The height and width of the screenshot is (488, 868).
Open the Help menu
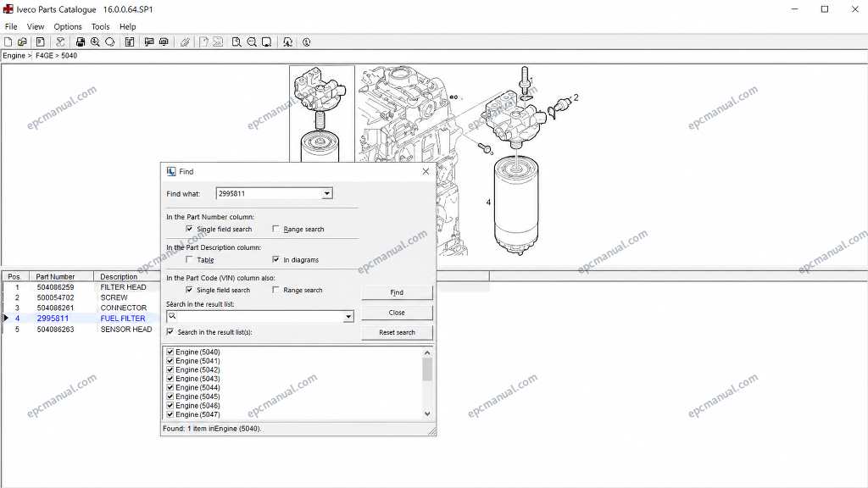tap(127, 26)
